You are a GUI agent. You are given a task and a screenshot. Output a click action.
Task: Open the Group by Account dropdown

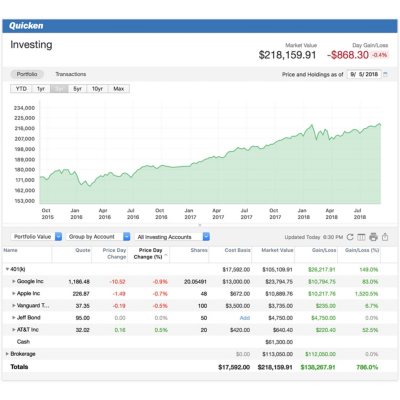(98, 237)
